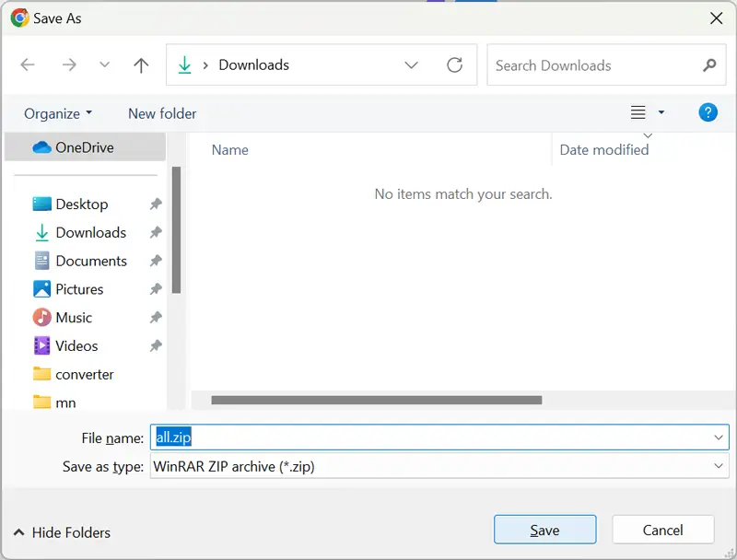
Task: Click the view layout icon
Action: point(638,112)
